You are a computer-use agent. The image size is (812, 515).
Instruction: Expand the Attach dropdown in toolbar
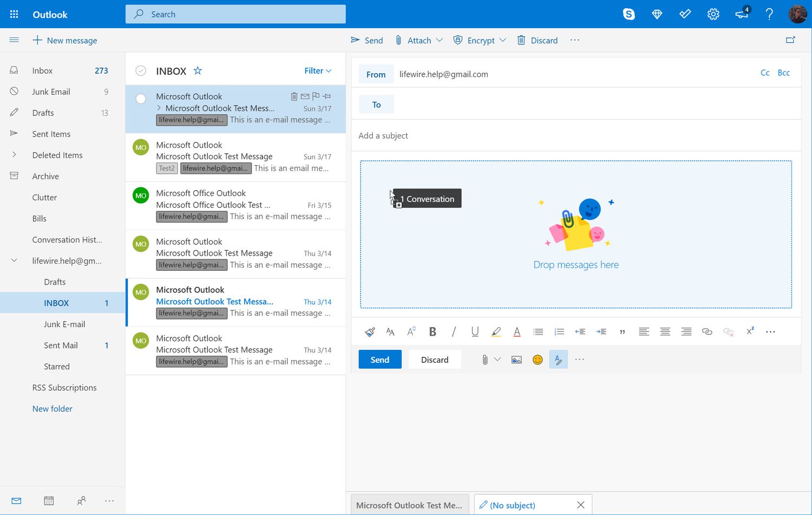click(440, 40)
